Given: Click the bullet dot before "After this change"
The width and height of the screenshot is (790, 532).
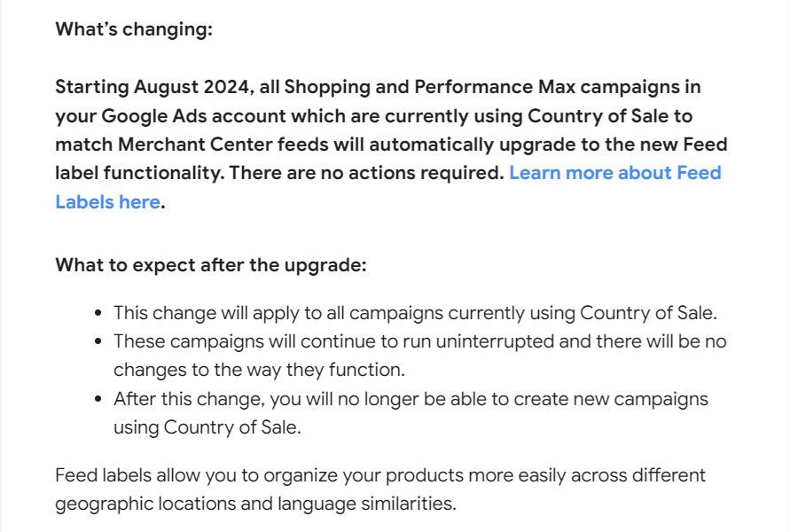Looking at the screenshot, I should click(98, 399).
